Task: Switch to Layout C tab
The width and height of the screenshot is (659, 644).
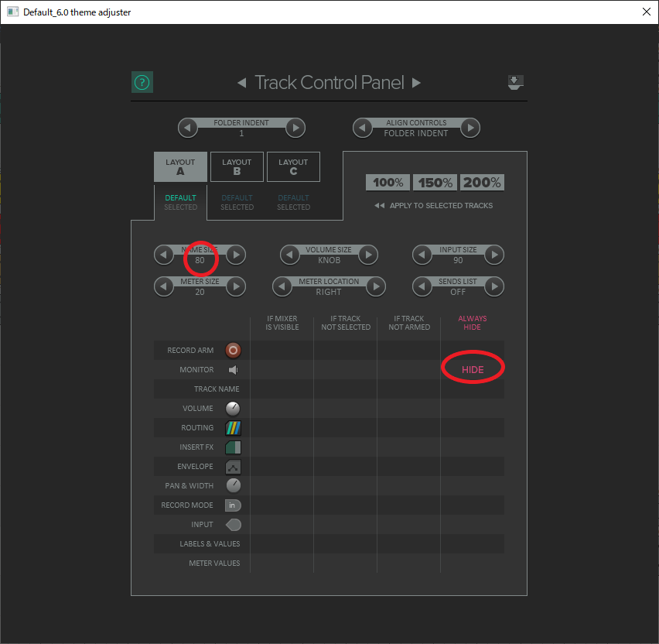Action: click(293, 166)
